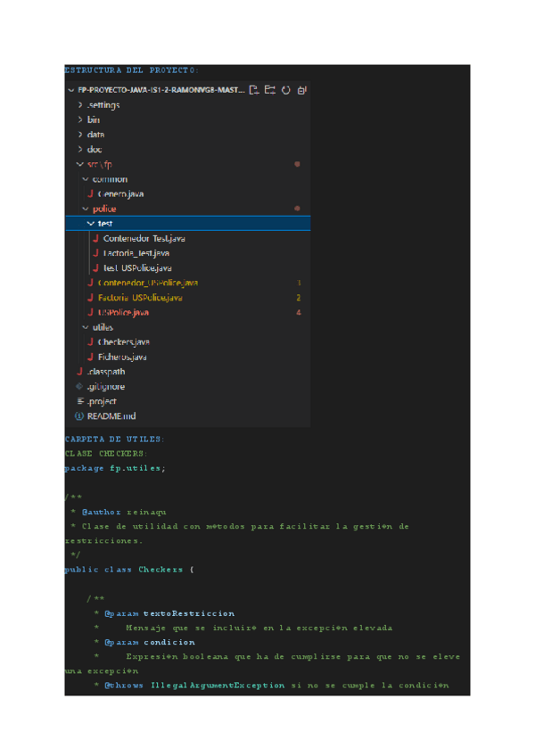Expand the doc folder
The image size is (535, 756).
81,150
